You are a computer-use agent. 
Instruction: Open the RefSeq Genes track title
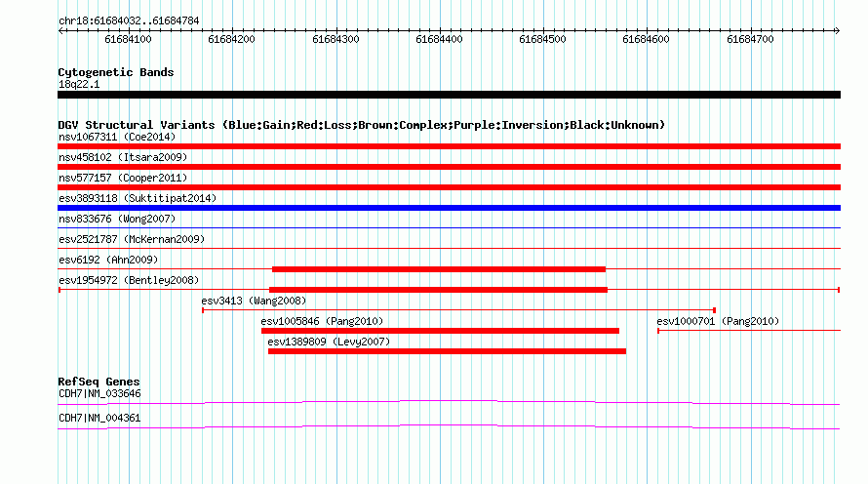tap(99, 382)
